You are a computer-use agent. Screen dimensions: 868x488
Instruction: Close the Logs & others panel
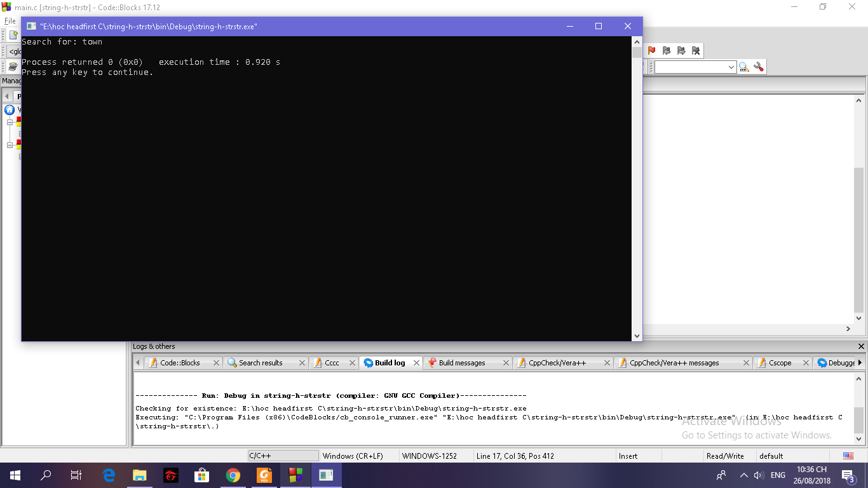click(861, 346)
